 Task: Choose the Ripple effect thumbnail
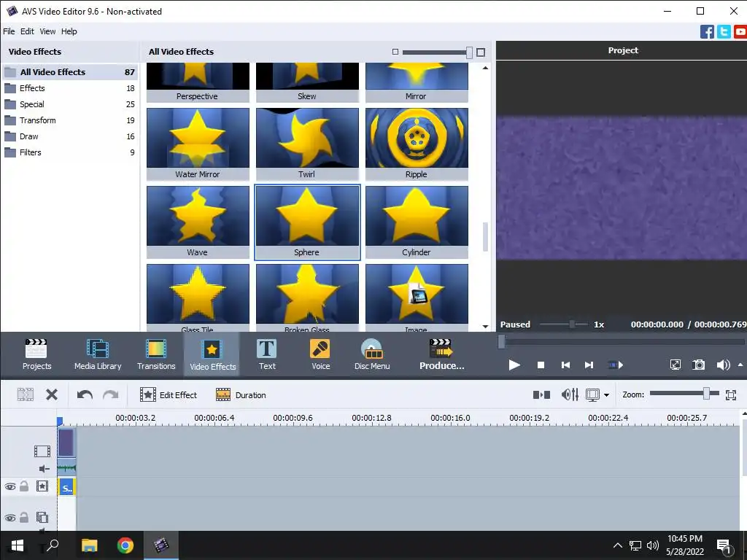pyautogui.click(x=417, y=144)
